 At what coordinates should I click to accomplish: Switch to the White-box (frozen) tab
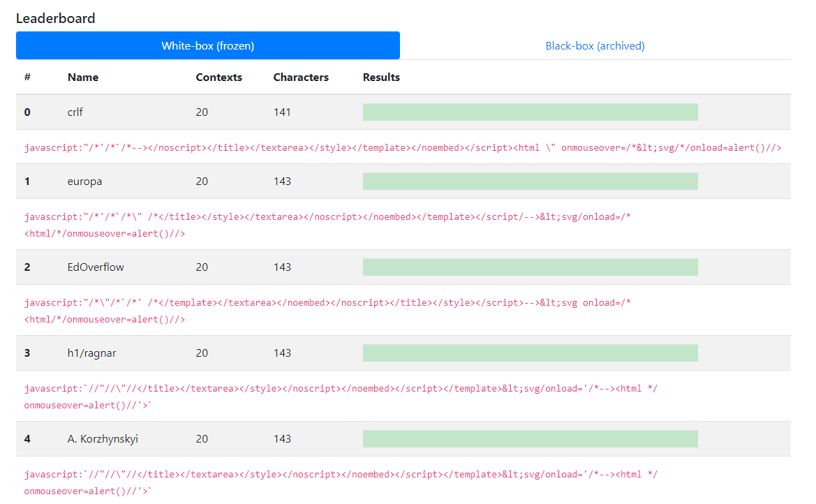coord(207,46)
